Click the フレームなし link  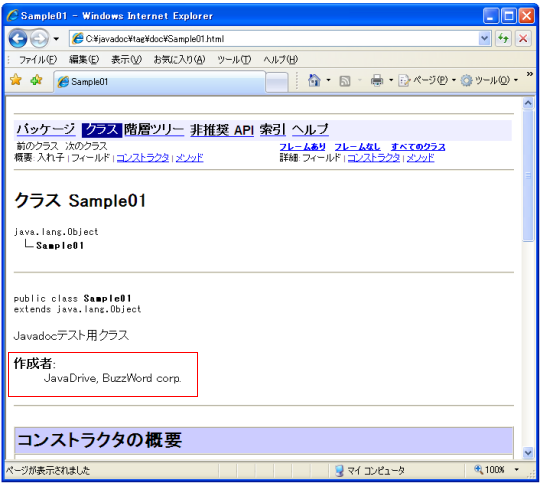tap(357, 147)
